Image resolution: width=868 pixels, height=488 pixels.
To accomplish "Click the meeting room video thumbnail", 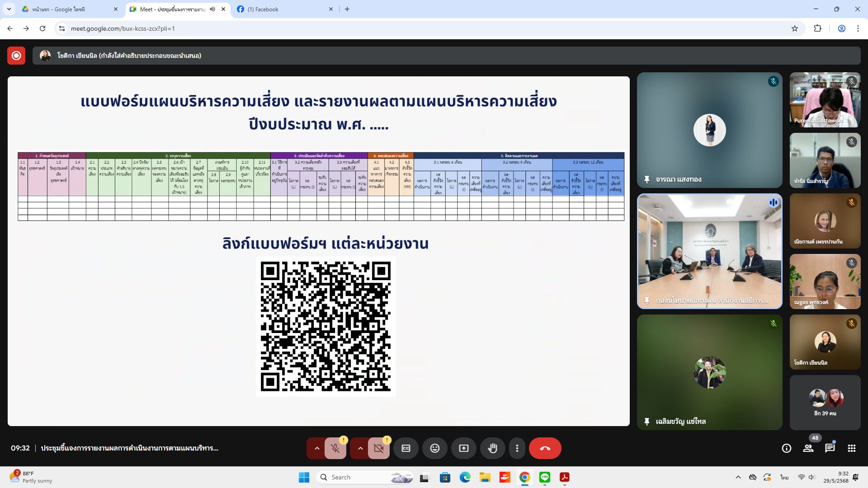I will 709,251.
